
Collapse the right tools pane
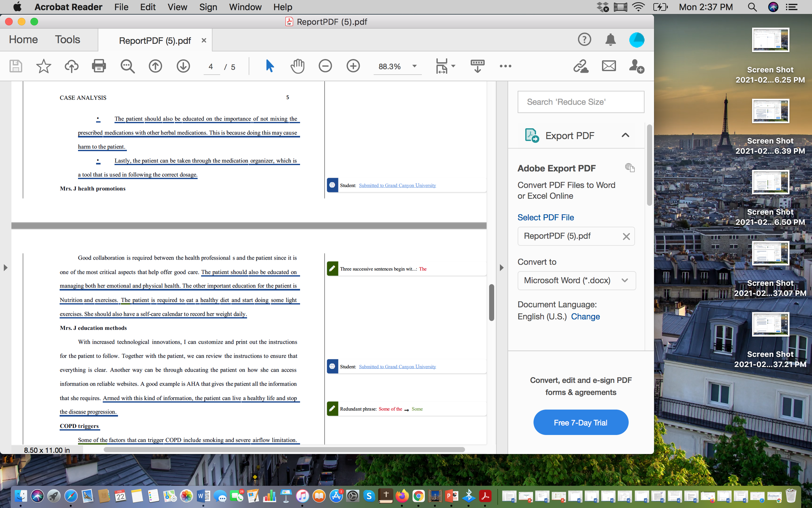tap(501, 268)
